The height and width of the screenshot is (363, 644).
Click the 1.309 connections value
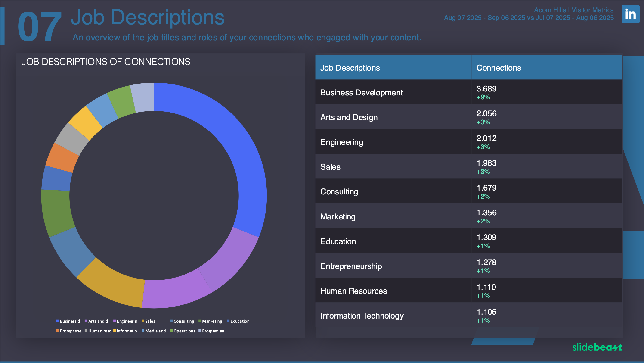486,237
